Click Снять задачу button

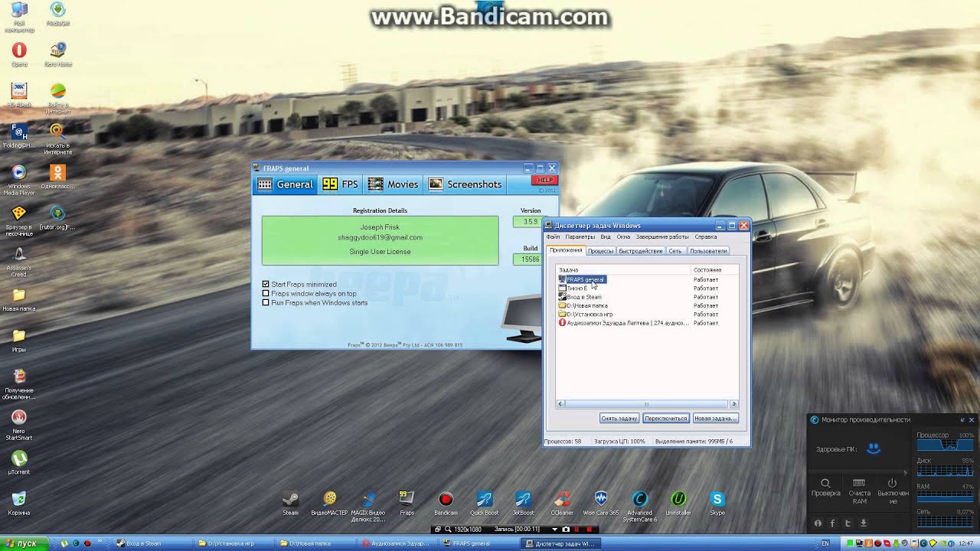619,419
